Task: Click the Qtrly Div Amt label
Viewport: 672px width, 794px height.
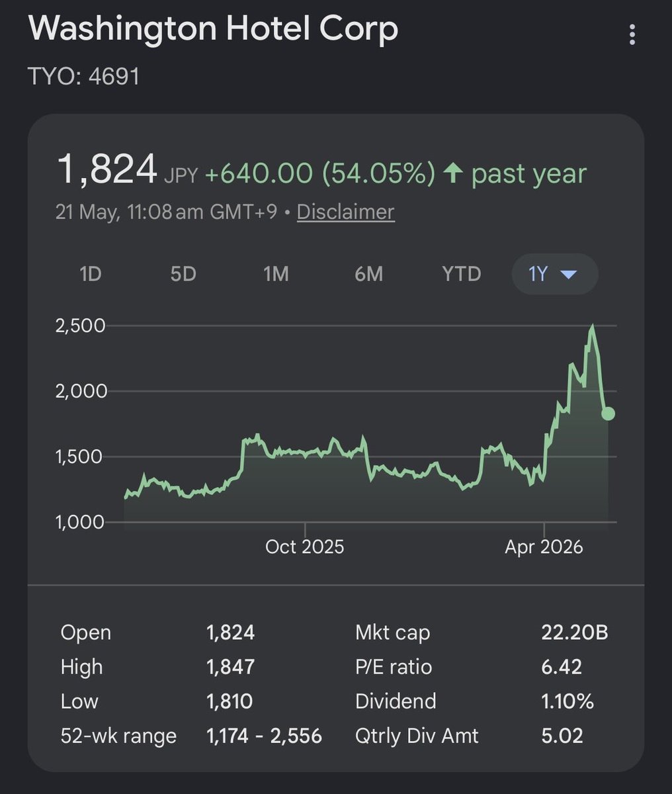Action: [x=417, y=736]
